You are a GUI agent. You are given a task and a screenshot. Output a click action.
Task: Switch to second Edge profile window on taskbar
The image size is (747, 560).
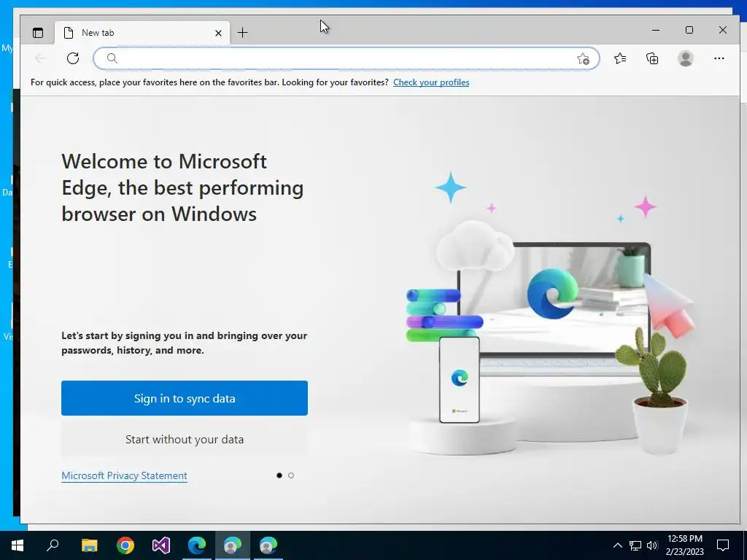pyautogui.click(x=268, y=545)
